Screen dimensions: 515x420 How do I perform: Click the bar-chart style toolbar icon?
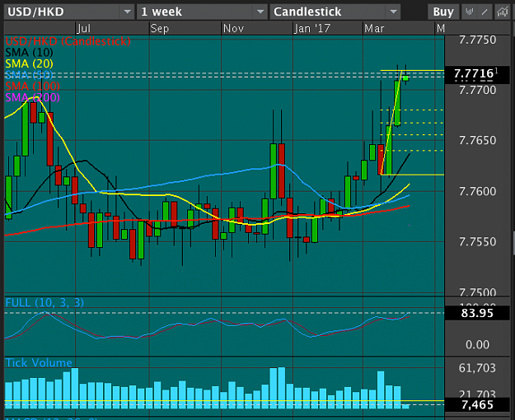(470, 12)
